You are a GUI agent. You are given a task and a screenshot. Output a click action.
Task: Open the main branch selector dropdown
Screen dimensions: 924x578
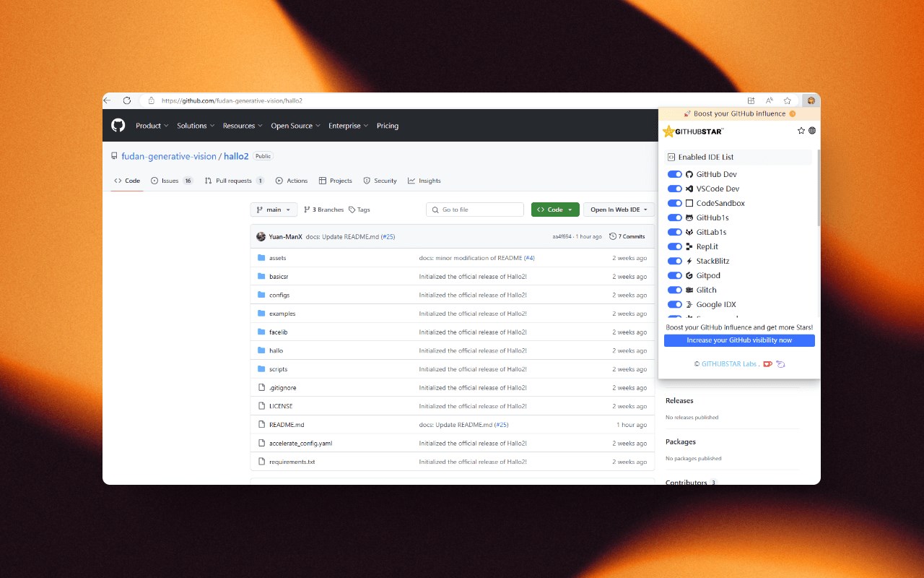coord(274,210)
